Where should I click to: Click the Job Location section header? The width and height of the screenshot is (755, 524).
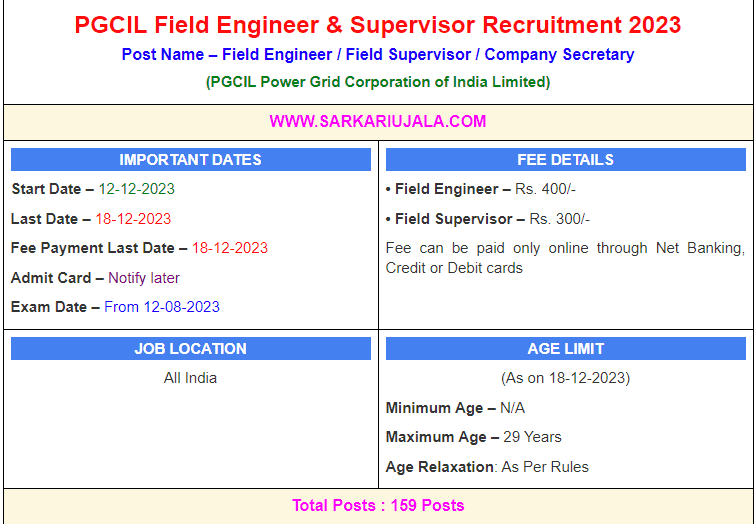click(190, 349)
